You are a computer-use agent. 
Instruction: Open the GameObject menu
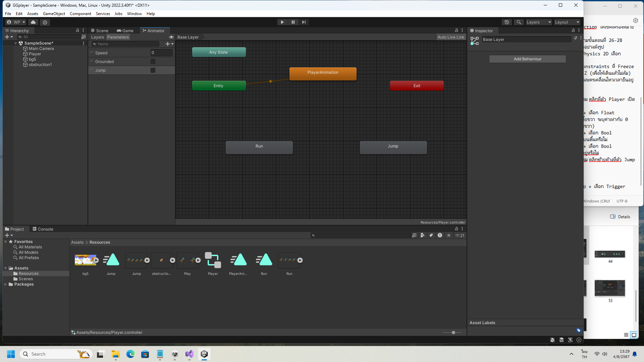(x=54, y=14)
